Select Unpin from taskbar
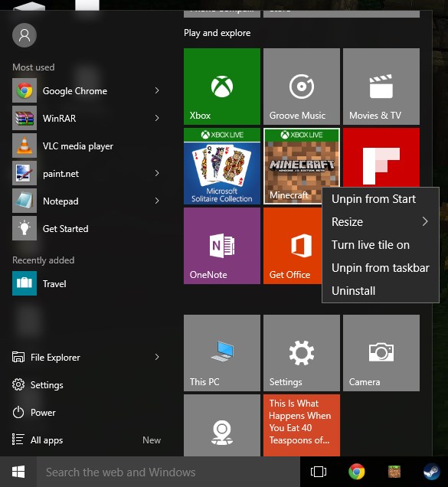 381,268
